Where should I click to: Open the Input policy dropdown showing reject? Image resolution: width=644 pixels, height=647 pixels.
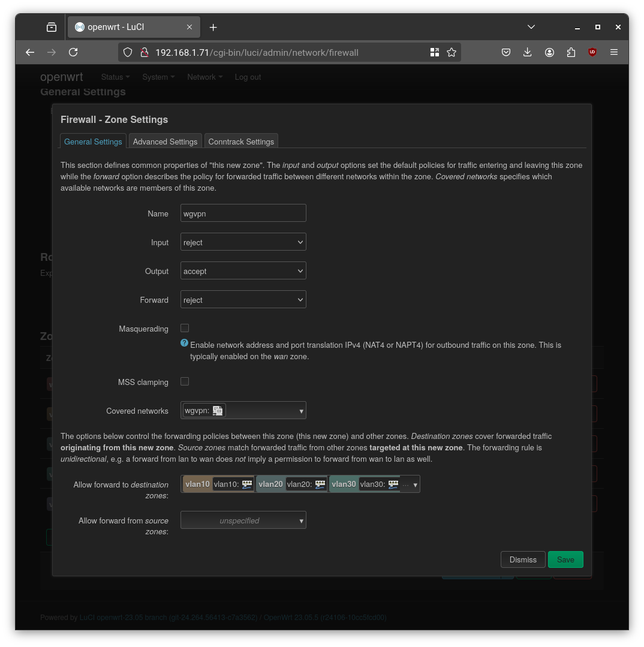pyautogui.click(x=243, y=242)
